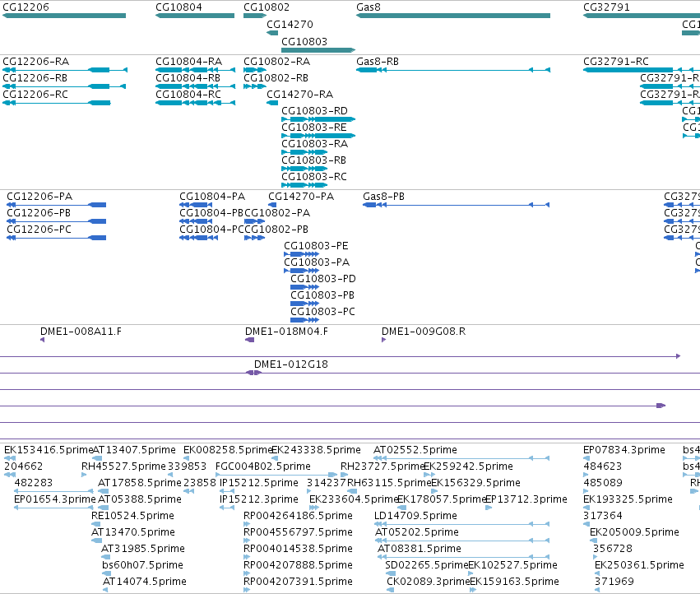Open EST EP07834.3prime

[586, 458]
